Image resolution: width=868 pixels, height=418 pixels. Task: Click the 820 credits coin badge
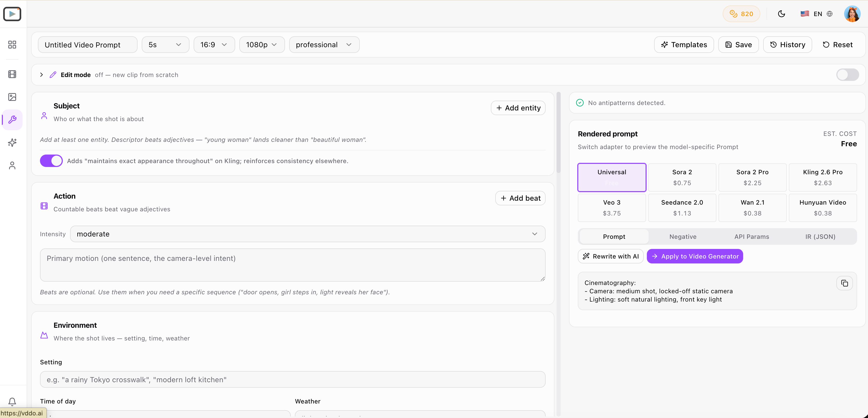tap(741, 14)
